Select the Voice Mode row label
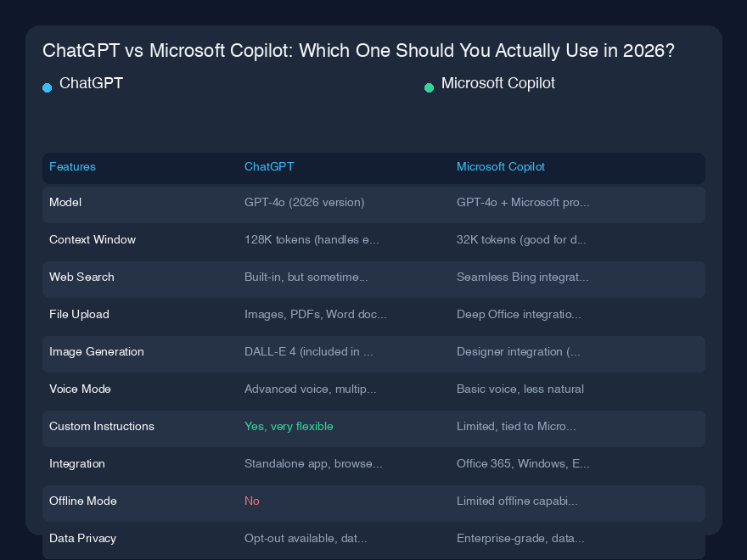This screenshot has height=560, width=747. pyautogui.click(x=80, y=389)
